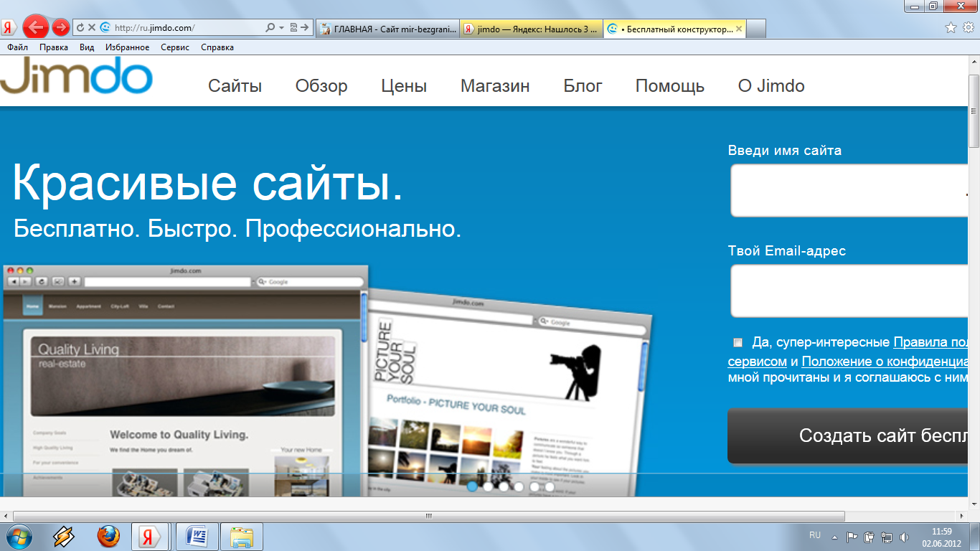Click the Yandex button left of Back

click(x=9, y=28)
